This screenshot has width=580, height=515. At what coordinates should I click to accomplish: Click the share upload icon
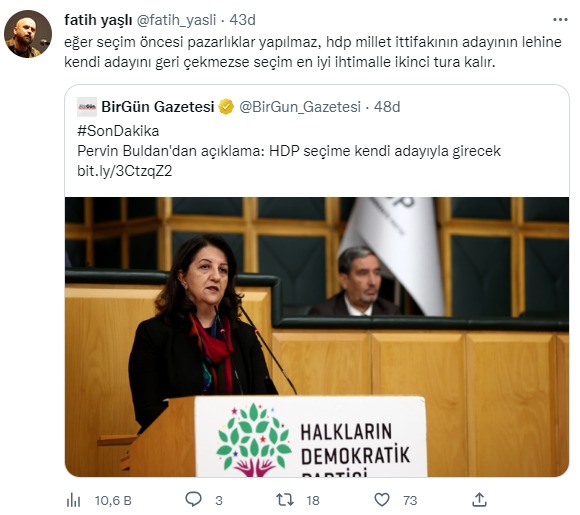click(x=479, y=500)
